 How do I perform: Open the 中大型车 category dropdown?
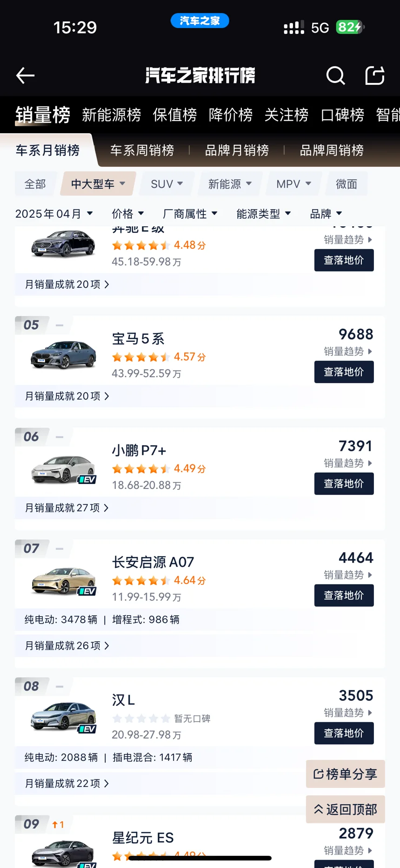[x=98, y=184]
